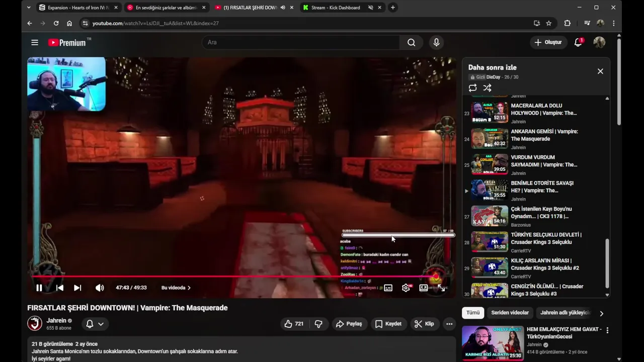
Task: Open the 'Oluştur' create menu
Action: pyautogui.click(x=548, y=42)
